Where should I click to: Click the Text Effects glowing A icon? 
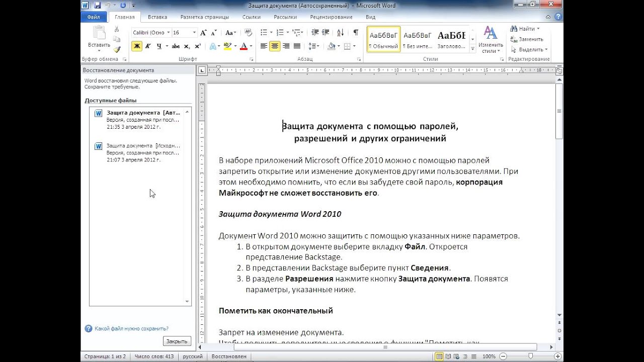coord(213,46)
